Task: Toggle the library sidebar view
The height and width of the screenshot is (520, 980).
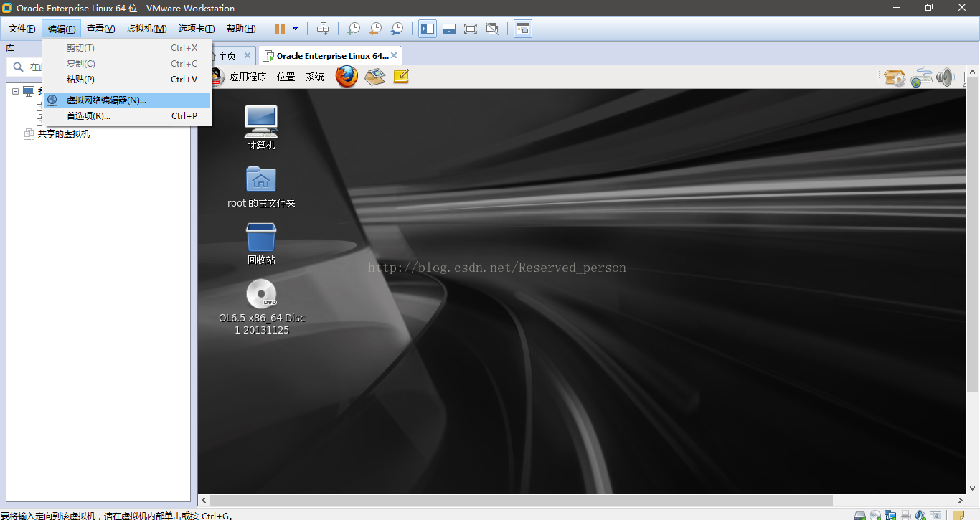Action: pos(428,29)
